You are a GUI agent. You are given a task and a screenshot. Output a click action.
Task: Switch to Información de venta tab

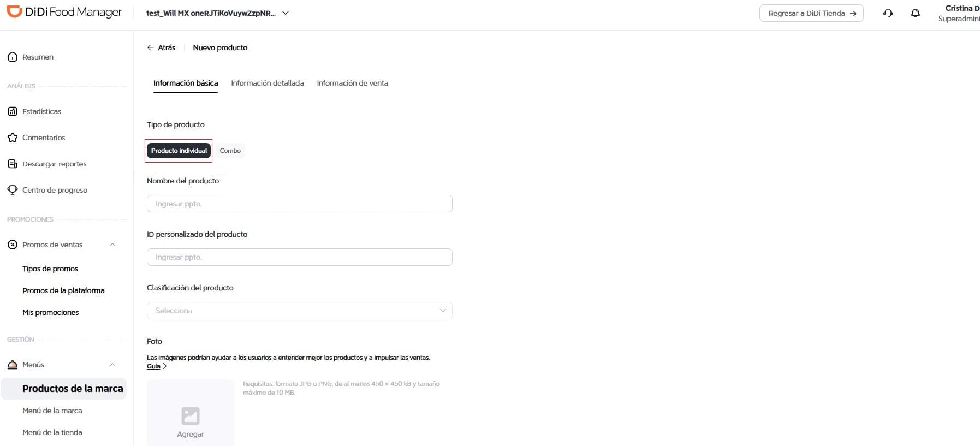coord(353,83)
